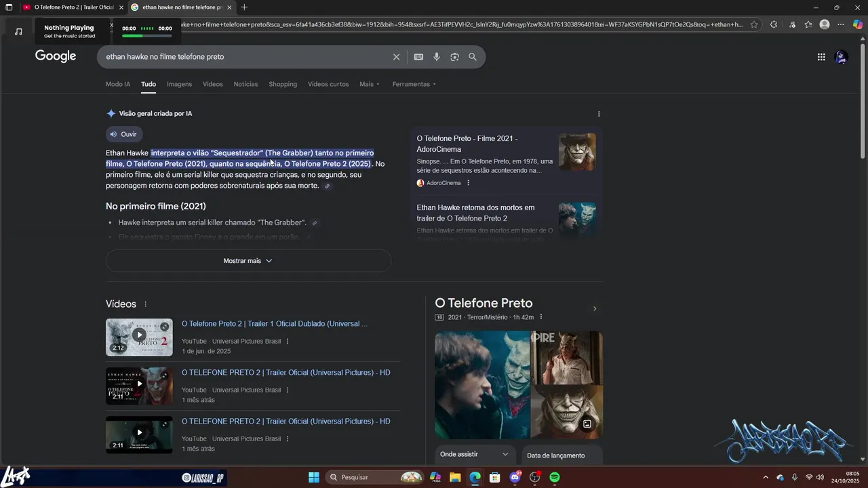Open OBS Studio from the taskbar

535,477
